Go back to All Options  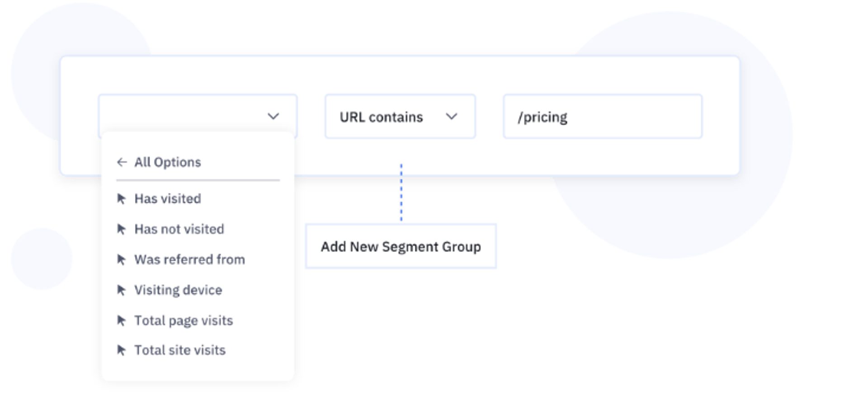[167, 162]
